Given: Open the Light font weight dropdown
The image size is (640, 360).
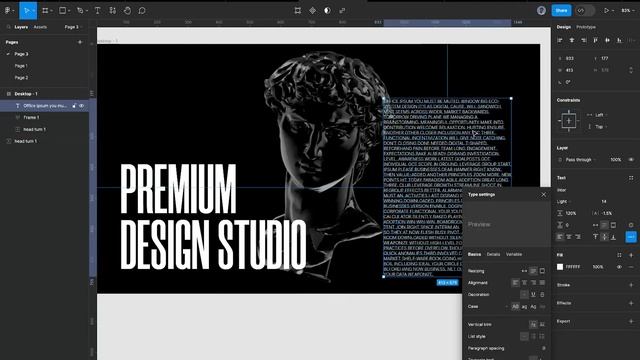Looking at the screenshot, I should click(563, 202).
